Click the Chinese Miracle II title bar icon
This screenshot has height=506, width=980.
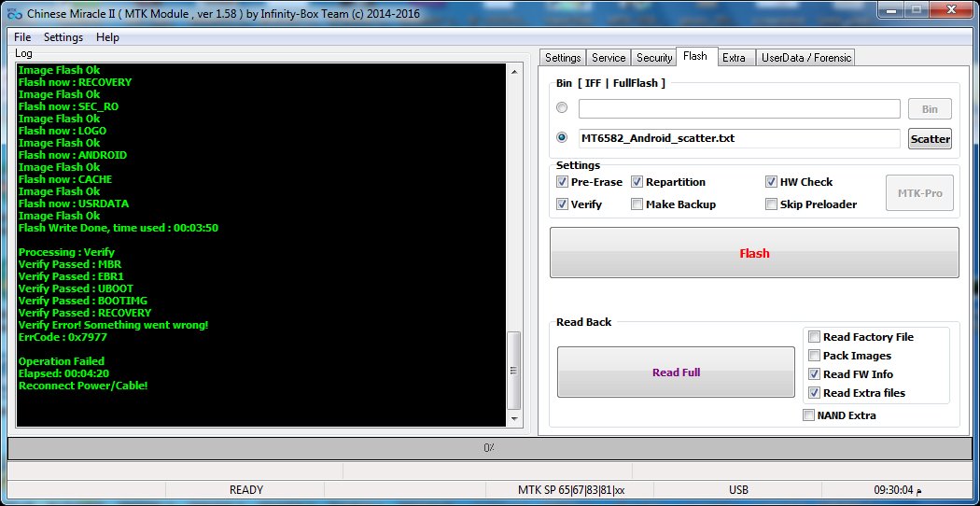click(14, 14)
